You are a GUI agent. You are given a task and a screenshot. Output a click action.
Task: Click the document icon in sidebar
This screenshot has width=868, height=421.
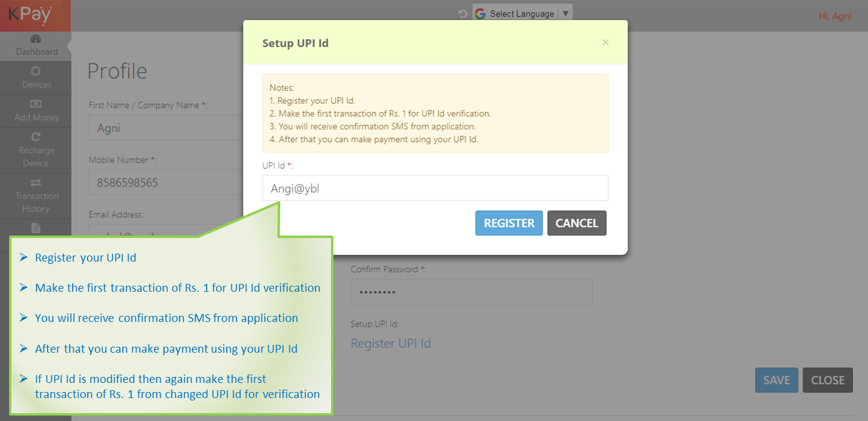[x=36, y=228]
